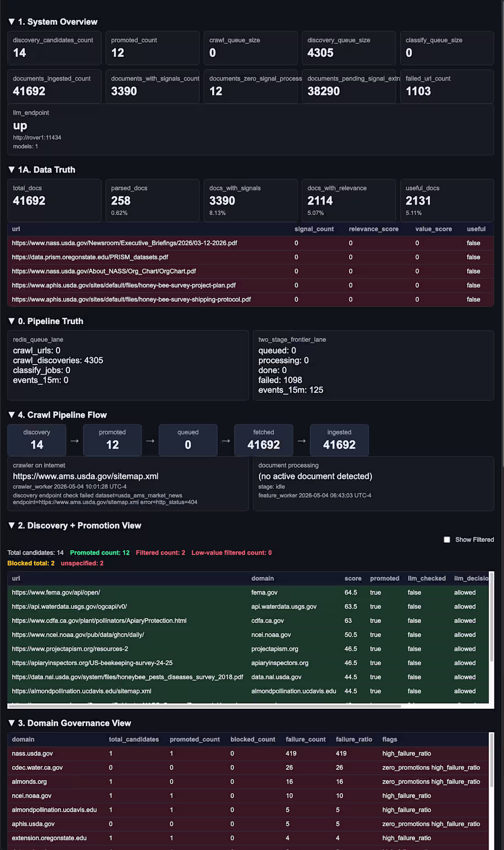Viewport: 504px width, 850px height.
Task: Click the ingested stage box in pipeline flow
Action: [339, 440]
